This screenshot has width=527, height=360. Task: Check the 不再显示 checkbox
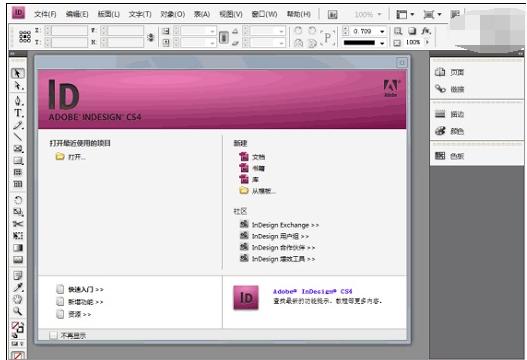click(53, 335)
